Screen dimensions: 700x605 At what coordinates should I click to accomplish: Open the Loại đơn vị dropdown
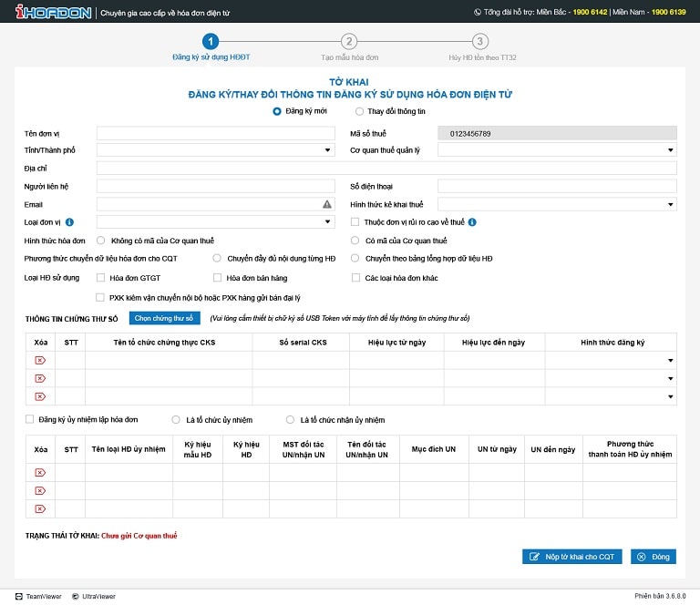216,221
